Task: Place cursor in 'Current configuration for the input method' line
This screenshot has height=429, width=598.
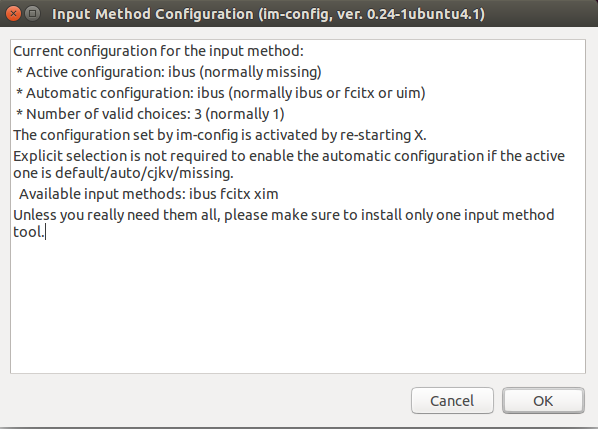Action: tap(158, 51)
